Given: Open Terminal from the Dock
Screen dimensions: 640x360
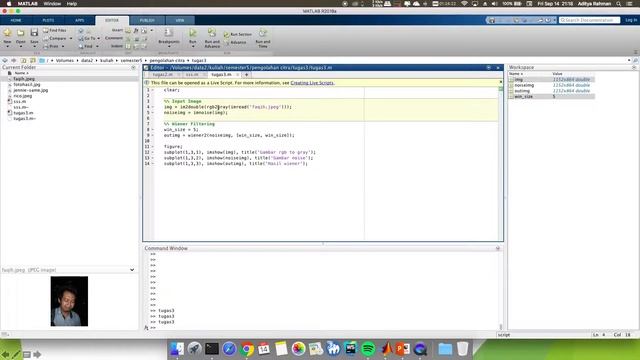Looking at the screenshot, I should (x=212, y=349).
